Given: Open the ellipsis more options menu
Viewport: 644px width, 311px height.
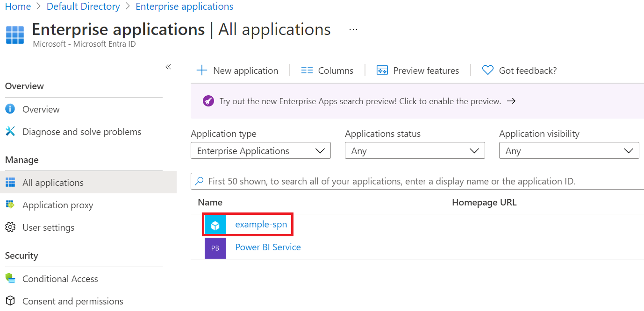Looking at the screenshot, I should [353, 29].
